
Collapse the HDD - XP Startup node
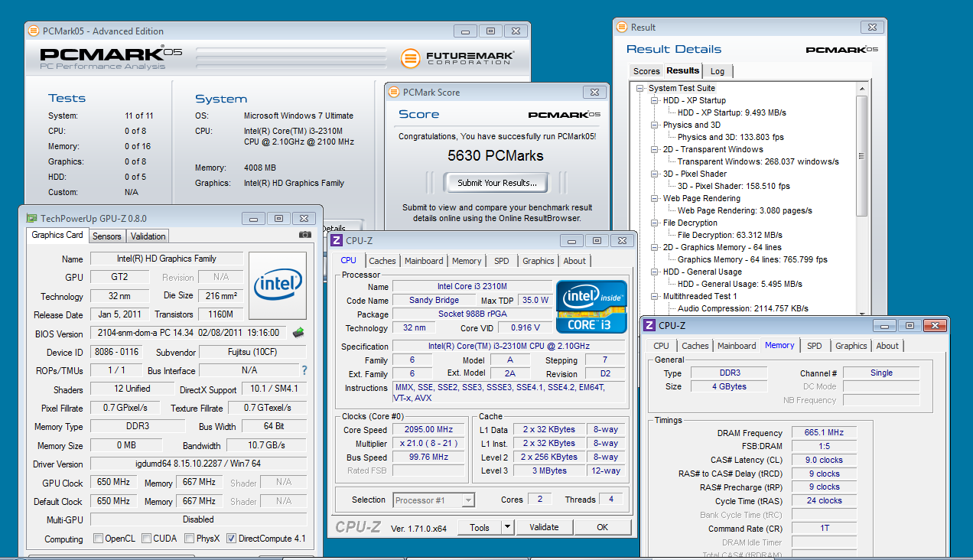[655, 101]
